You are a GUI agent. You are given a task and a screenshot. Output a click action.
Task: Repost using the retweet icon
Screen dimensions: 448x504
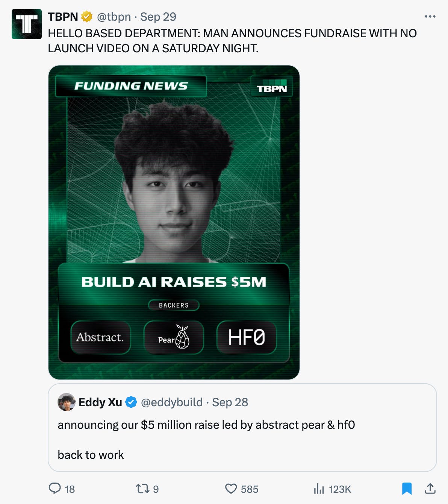[143, 489]
